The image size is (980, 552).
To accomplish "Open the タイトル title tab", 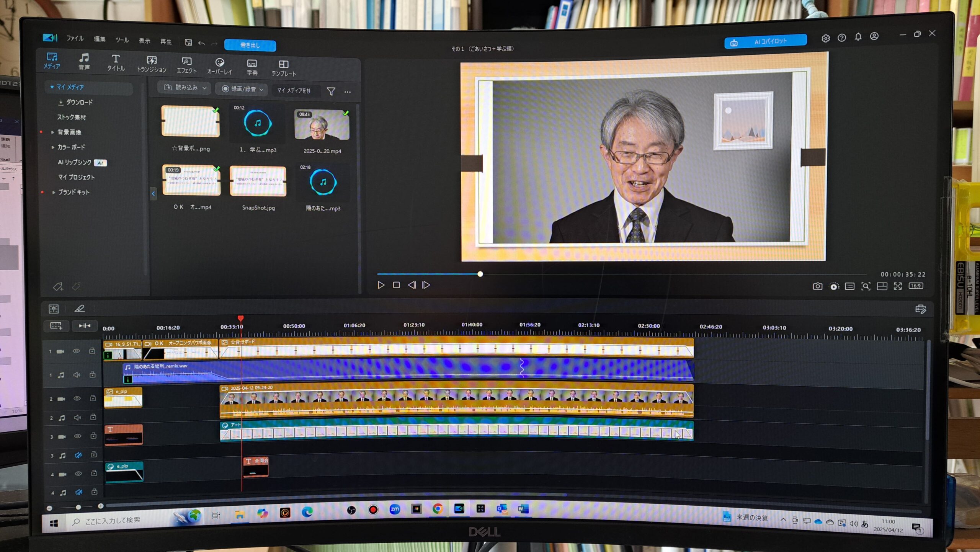I will click(x=116, y=63).
